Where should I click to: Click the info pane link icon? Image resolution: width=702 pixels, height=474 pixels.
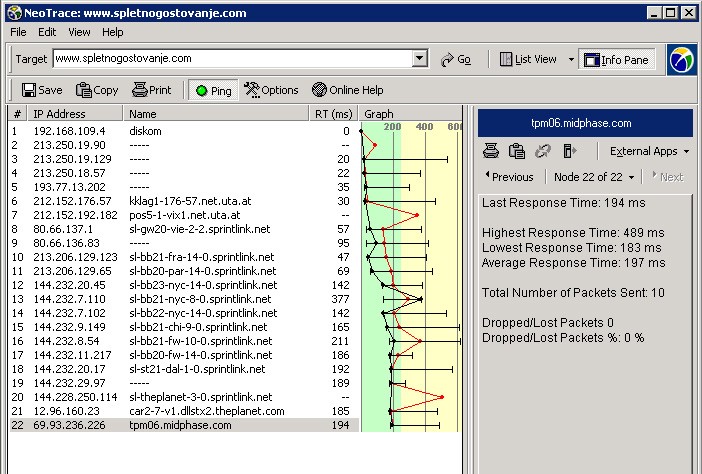coord(543,151)
